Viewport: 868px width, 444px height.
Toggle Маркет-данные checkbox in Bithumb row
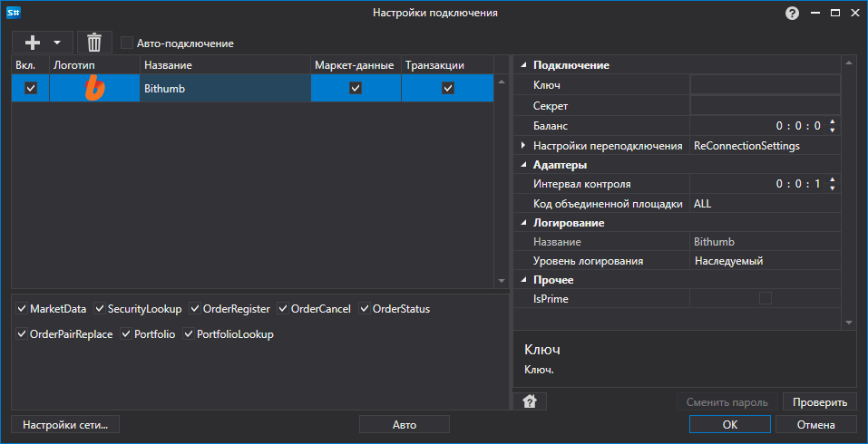(356, 88)
